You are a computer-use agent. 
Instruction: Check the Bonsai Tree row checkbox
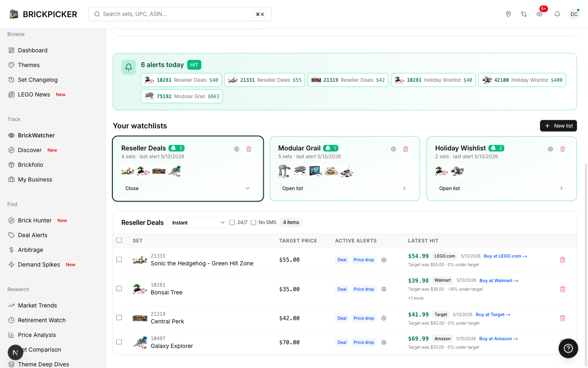coord(119,288)
